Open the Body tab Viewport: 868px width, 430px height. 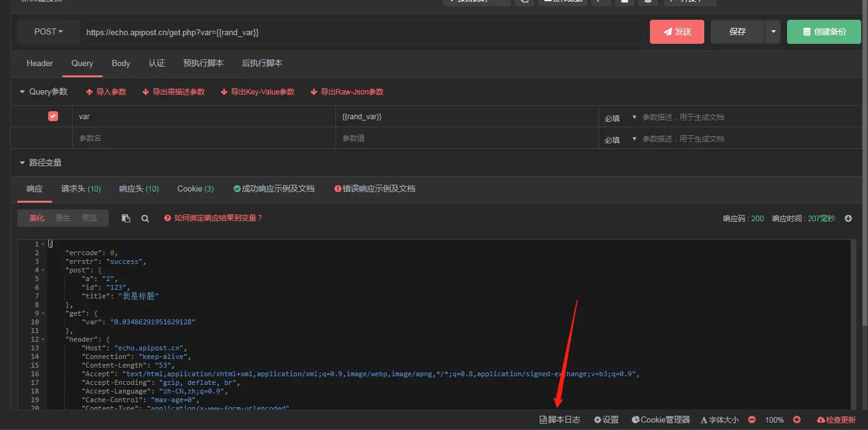121,63
